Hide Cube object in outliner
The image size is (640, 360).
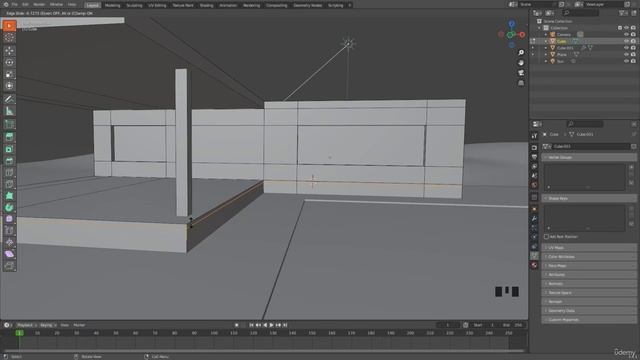point(626,41)
